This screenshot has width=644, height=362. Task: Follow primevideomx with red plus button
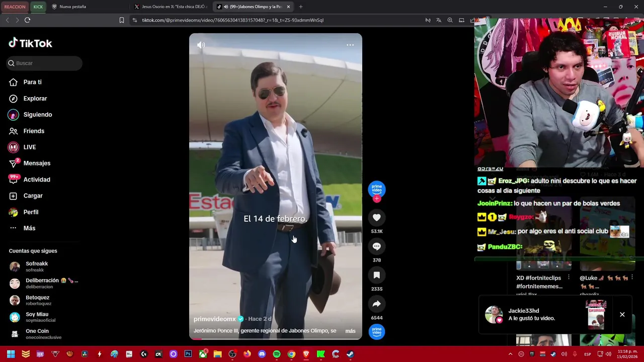tap(377, 199)
